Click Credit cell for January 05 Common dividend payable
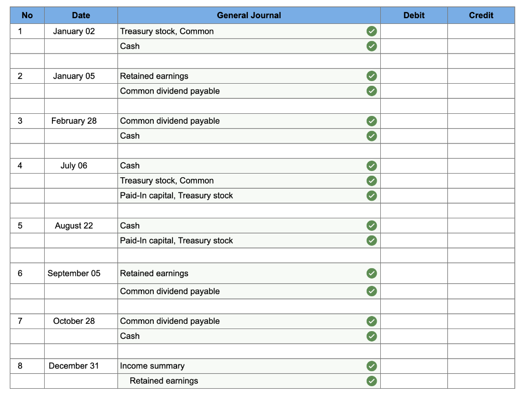The image size is (532, 394). (481, 91)
